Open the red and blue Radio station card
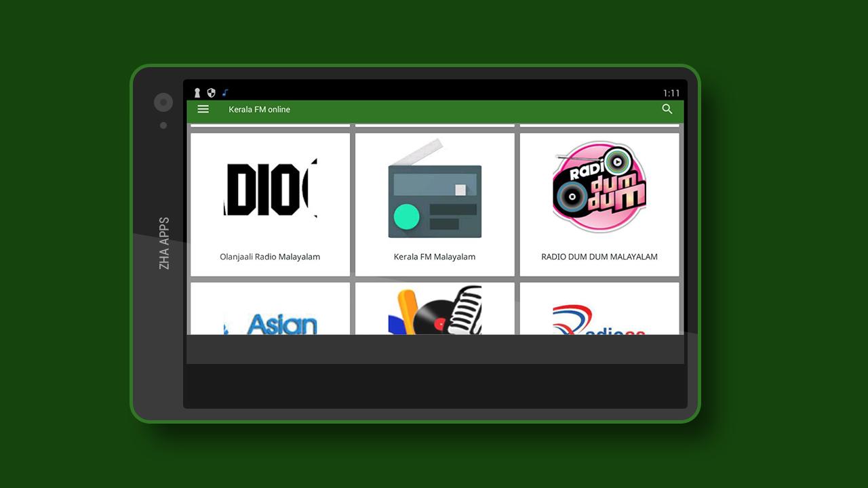Screen dimensions: 868x488 599,308
